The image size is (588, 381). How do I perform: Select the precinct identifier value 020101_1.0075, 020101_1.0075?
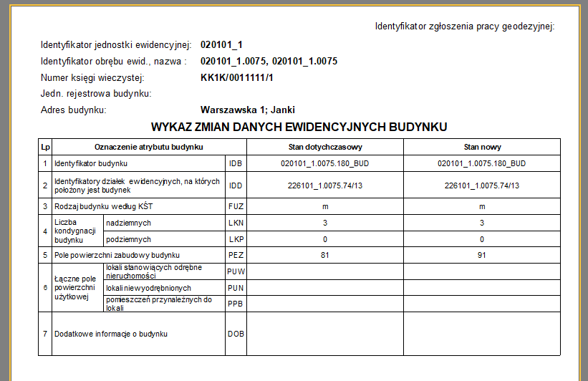269,62
